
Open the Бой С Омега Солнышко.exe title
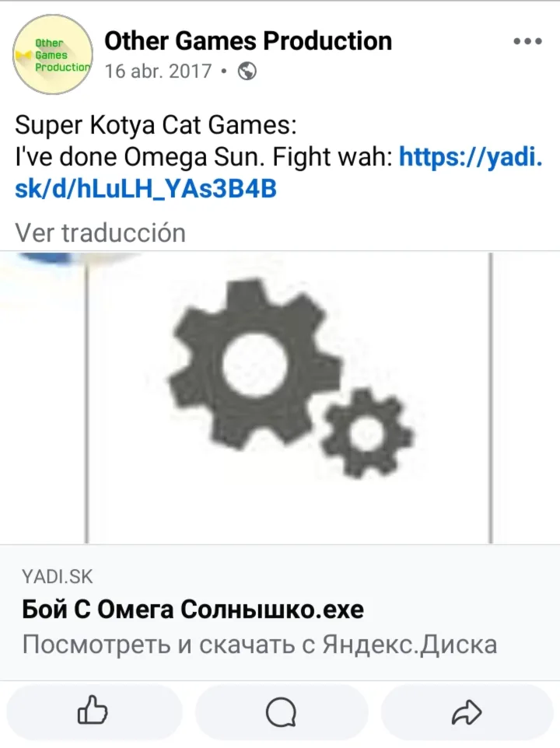193,609
